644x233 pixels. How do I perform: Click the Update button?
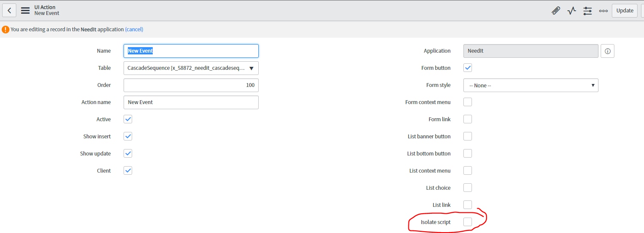point(625,10)
